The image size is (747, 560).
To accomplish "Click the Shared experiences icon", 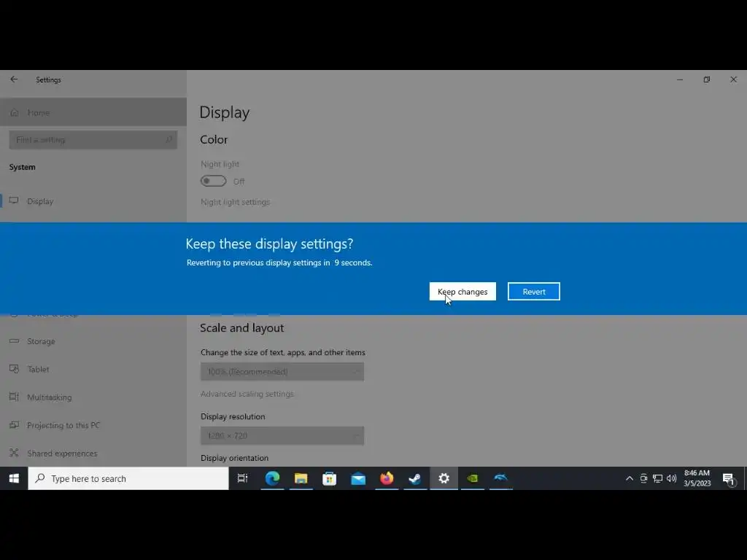I will click(x=15, y=453).
